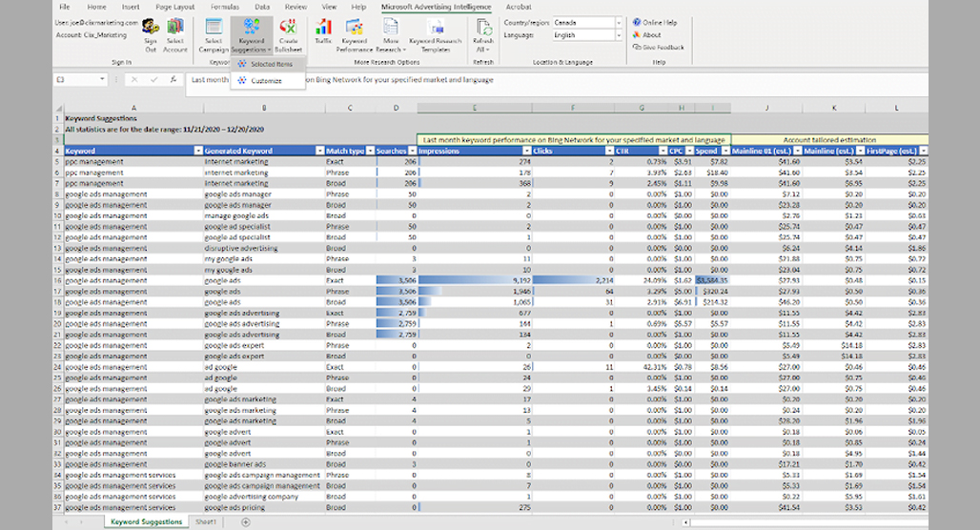Choose Selected Items menu entry

[268, 64]
